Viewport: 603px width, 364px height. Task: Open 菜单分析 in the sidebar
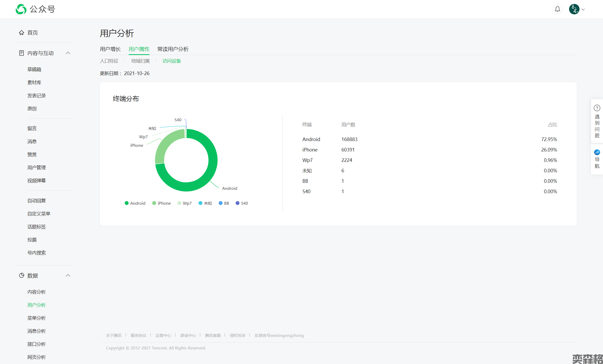pyautogui.click(x=37, y=318)
